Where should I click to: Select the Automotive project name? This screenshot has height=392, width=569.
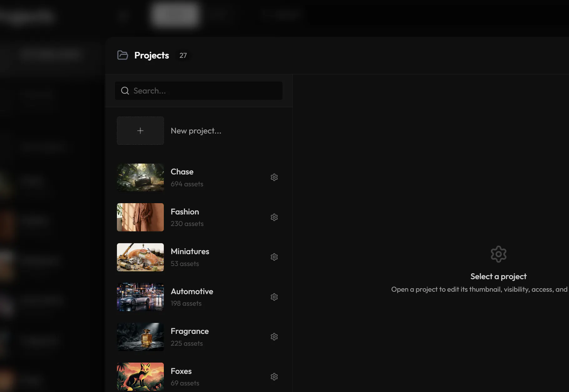[192, 291]
